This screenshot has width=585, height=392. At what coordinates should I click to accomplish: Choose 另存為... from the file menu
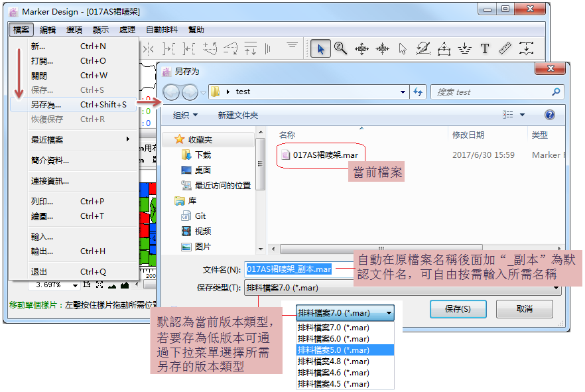pyautogui.click(x=46, y=105)
